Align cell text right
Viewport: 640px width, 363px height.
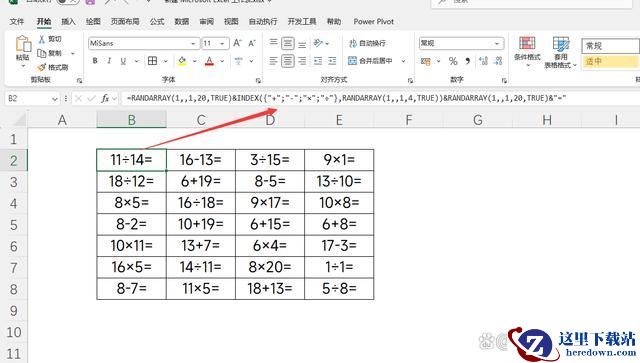(302, 61)
